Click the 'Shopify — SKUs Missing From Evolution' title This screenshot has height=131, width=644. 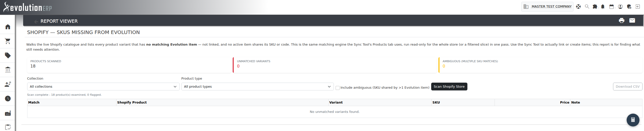pos(83,32)
